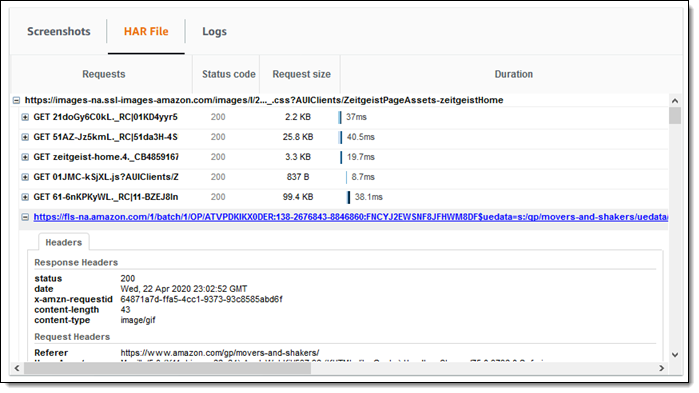
Task: Open the Logs tab
Action: pyautogui.click(x=214, y=32)
